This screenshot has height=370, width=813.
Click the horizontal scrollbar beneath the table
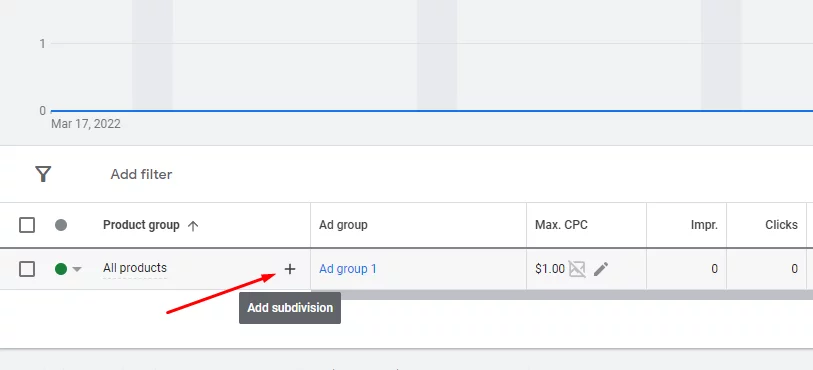[x=560, y=295]
